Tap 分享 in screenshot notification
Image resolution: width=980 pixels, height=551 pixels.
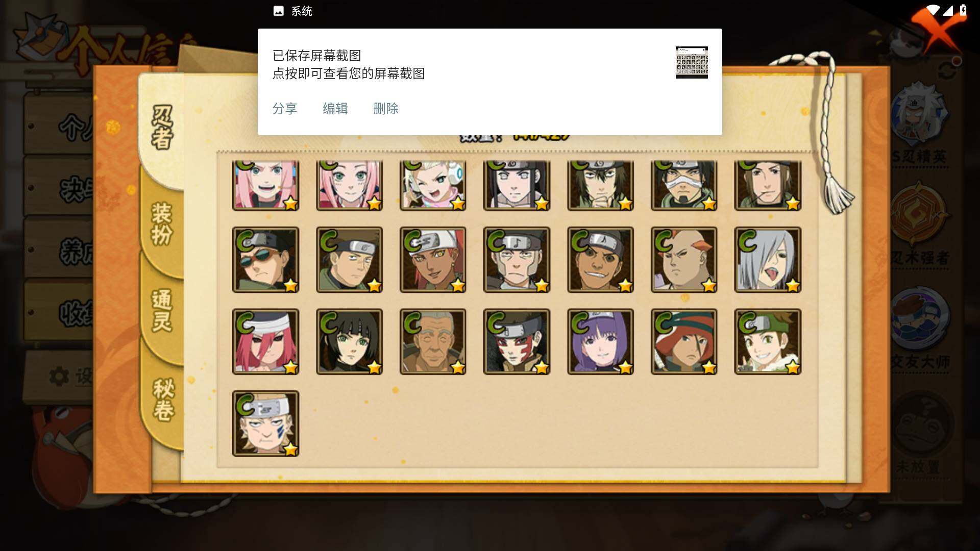285,109
